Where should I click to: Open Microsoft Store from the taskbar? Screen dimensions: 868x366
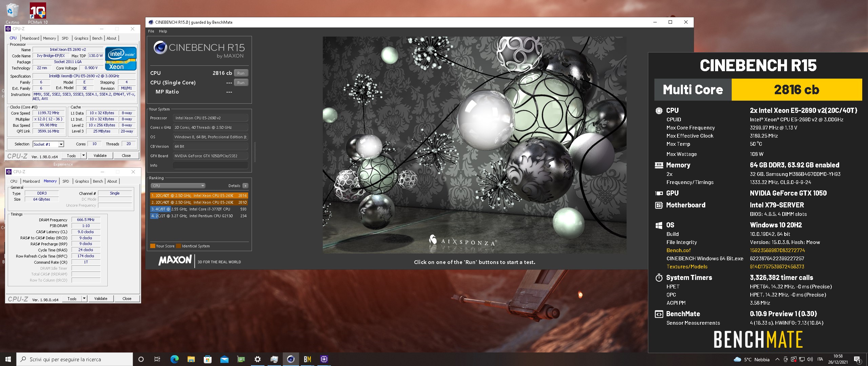208,359
